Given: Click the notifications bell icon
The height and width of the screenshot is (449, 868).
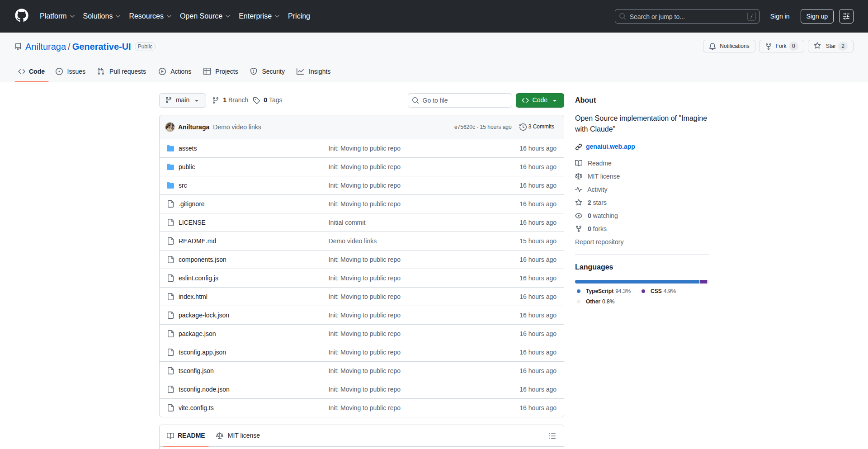Looking at the screenshot, I should point(712,46).
